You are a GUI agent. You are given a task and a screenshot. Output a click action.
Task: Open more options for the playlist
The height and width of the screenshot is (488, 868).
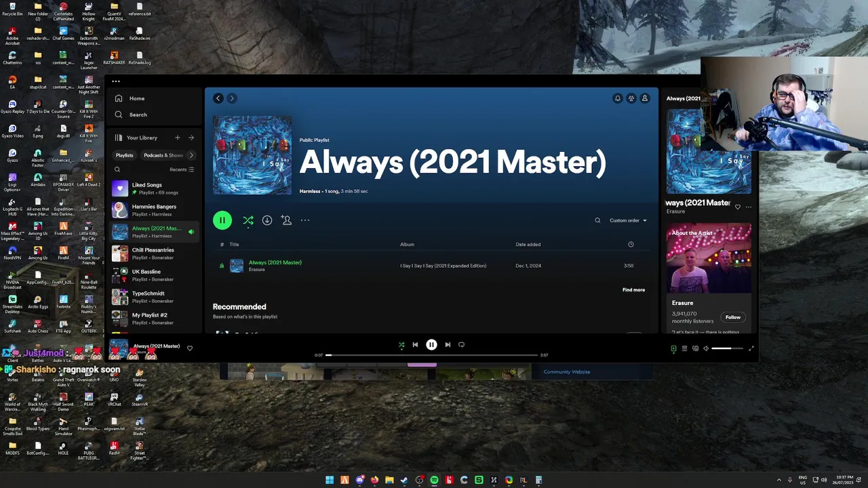click(x=305, y=220)
